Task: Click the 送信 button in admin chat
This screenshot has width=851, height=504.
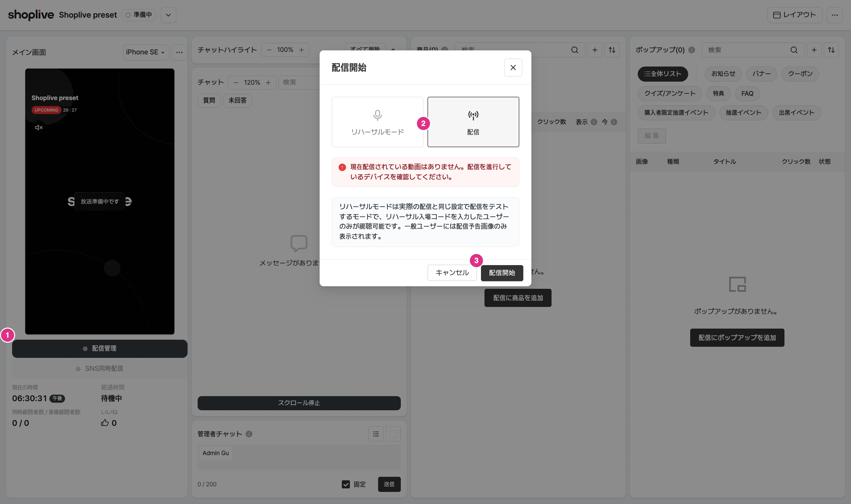Action: (389, 484)
